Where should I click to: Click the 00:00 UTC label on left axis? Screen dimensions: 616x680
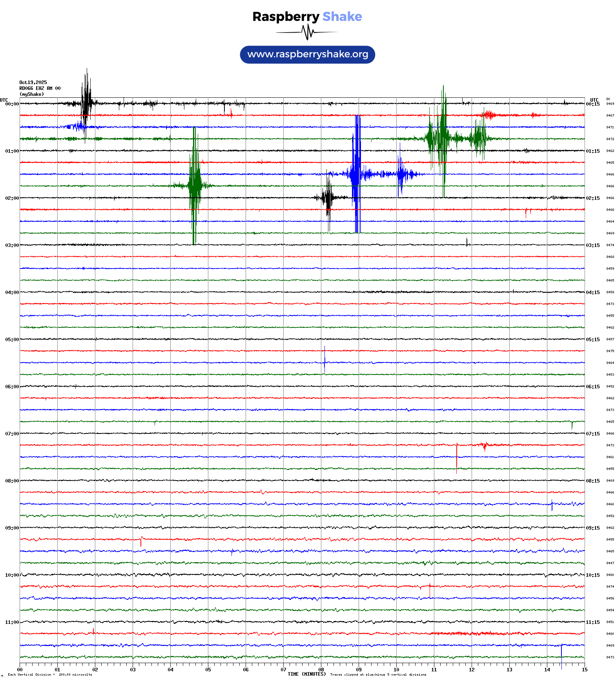pyautogui.click(x=12, y=104)
